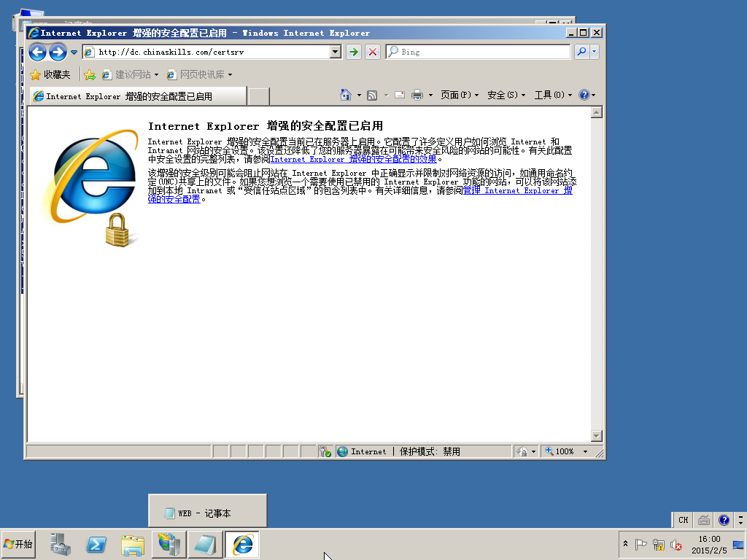The image size is (747, 560).
Task: Open the 收藏夹 favorites panel
Action: pos(50,75)
